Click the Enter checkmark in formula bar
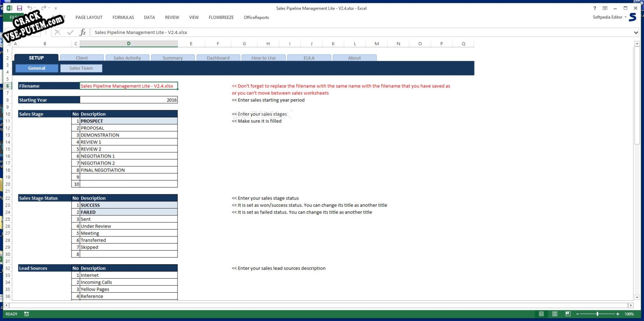The height and width of the screenshot is (321, 644). pos(70,32)
